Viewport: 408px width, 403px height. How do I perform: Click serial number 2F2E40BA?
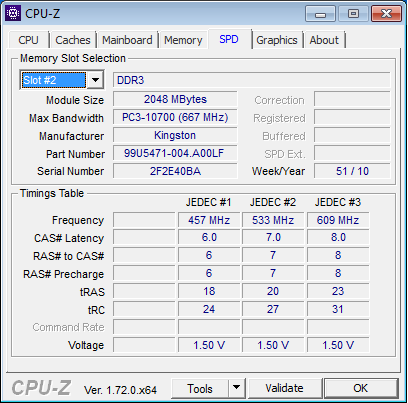175,171
